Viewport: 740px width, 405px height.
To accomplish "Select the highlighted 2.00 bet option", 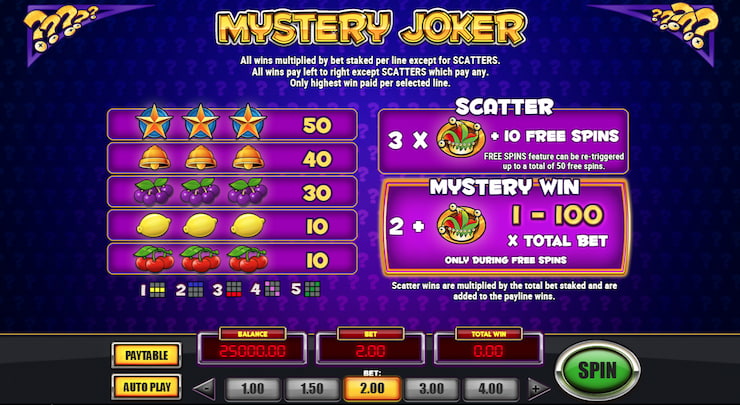I will [x=372, y=388].
